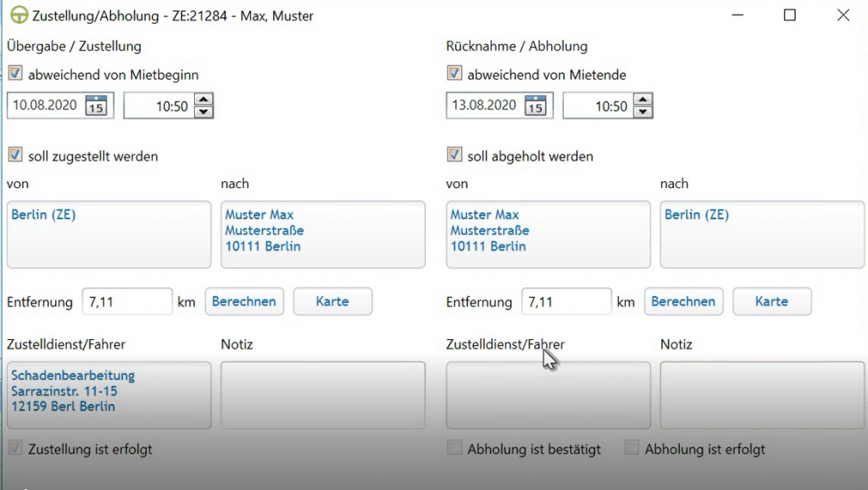Enable 'Abholung ist erfolgt' checkbox
This screenshot has height=490, width=868.
(632, 448)
